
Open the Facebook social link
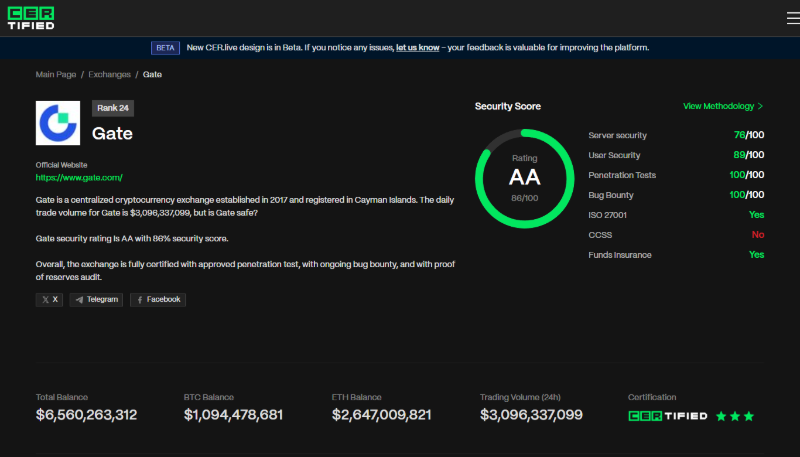point(158,300)
